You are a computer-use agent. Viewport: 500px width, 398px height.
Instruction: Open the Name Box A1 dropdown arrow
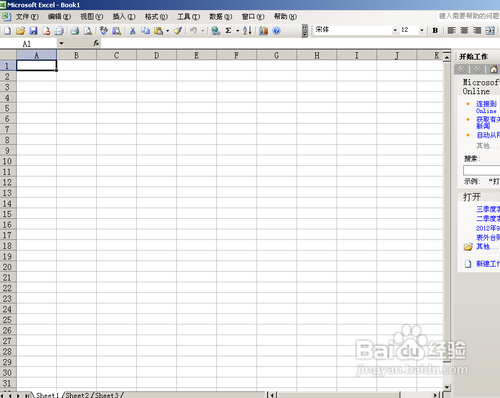(61, 43)
